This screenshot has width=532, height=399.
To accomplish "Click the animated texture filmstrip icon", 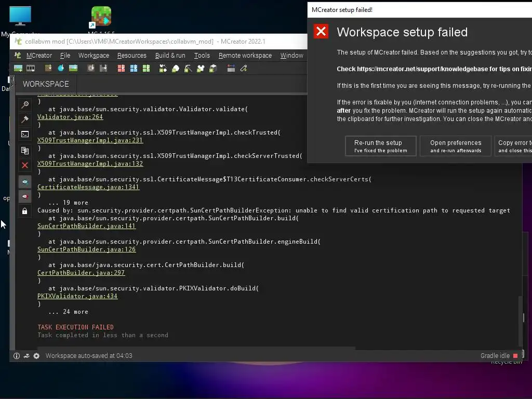I will coord(31,69).
